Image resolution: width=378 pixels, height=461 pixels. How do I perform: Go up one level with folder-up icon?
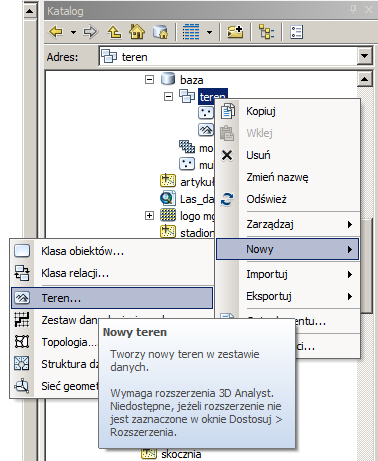[114, 32]
